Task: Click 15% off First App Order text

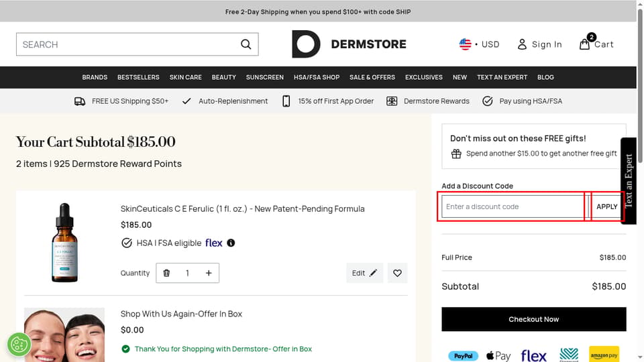Action: (336, 101)
